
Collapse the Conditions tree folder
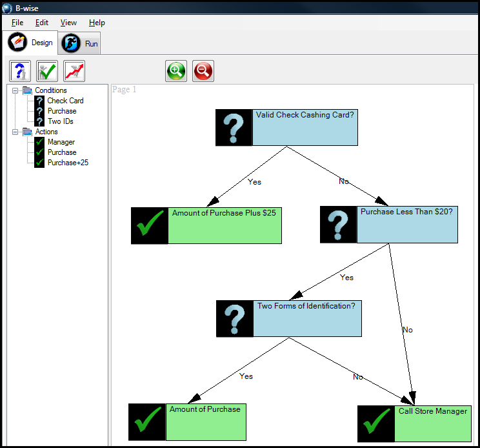click(x=15, y=90)
